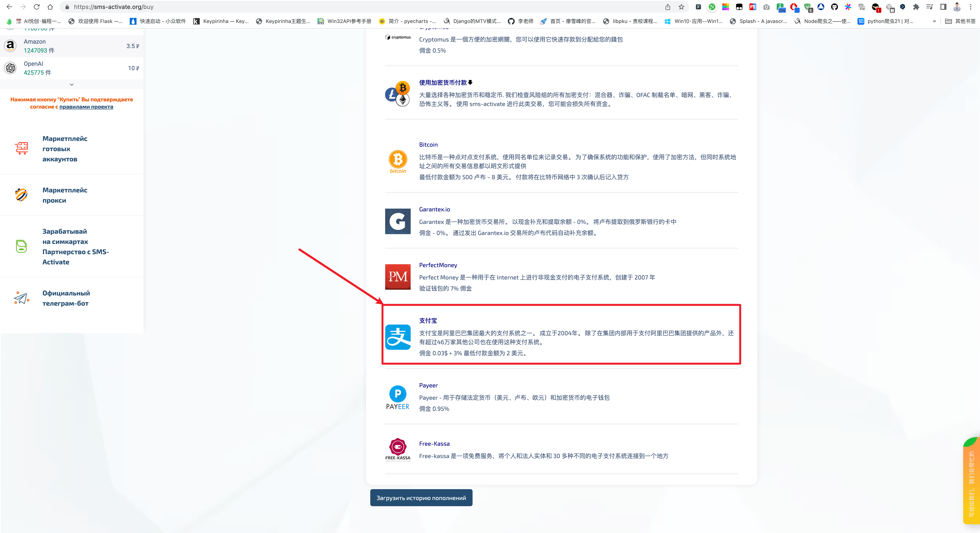Open the libpku bookmark
Screen dimensions: 980x533
pos(630,21)
